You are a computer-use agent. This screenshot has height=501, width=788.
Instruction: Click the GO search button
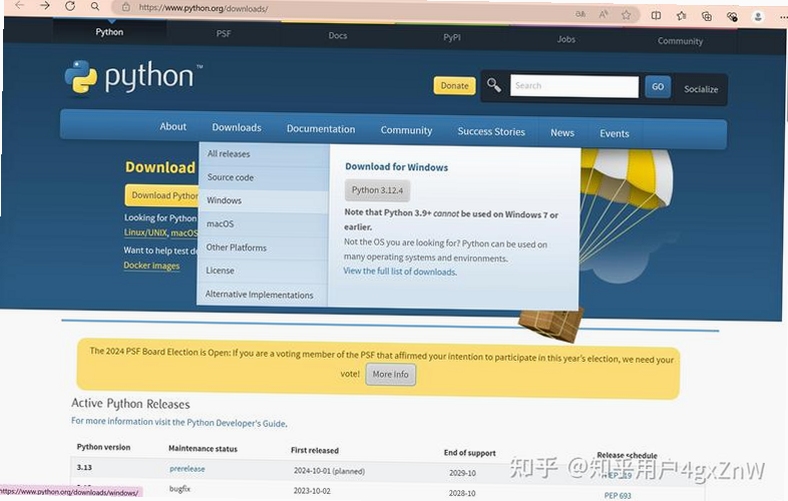click(x=657, y=87)
